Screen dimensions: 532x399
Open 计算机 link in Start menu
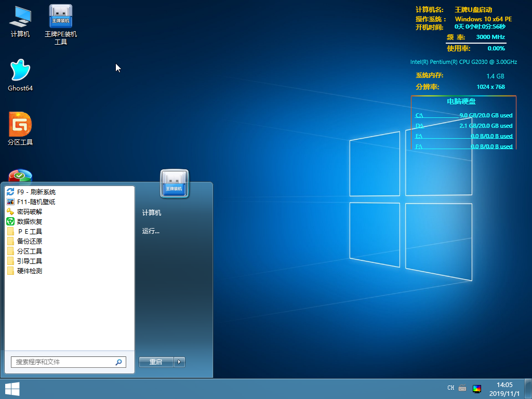tap(152, 212)
